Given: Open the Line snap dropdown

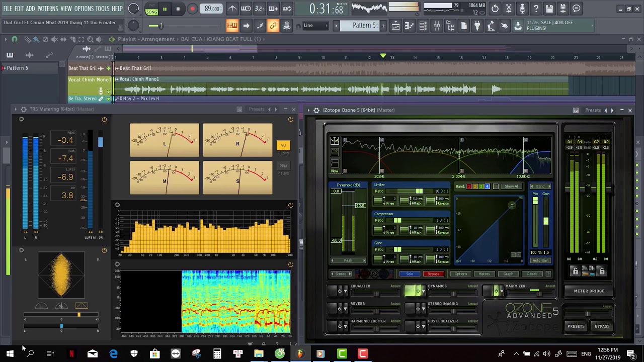Looking at the screenshot, I should (x=314, y=26).
